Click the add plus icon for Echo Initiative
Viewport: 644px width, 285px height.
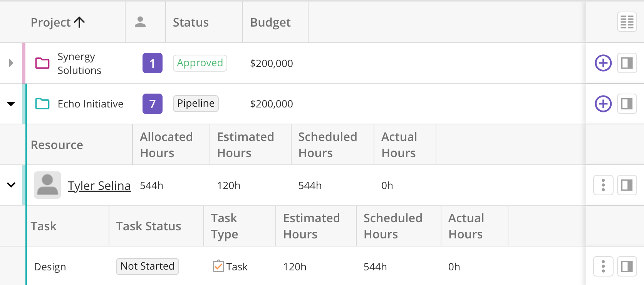[x=603, y=104]
